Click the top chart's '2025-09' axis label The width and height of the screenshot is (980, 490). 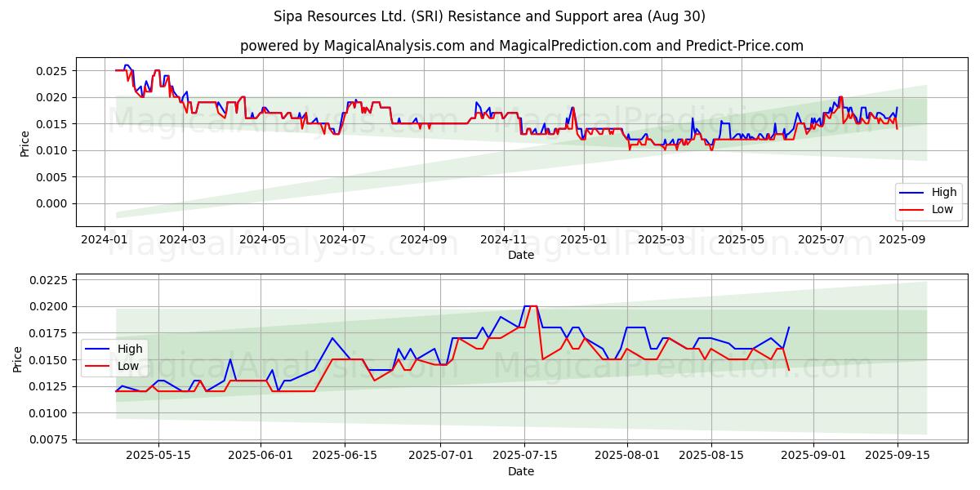pos(902,239)
